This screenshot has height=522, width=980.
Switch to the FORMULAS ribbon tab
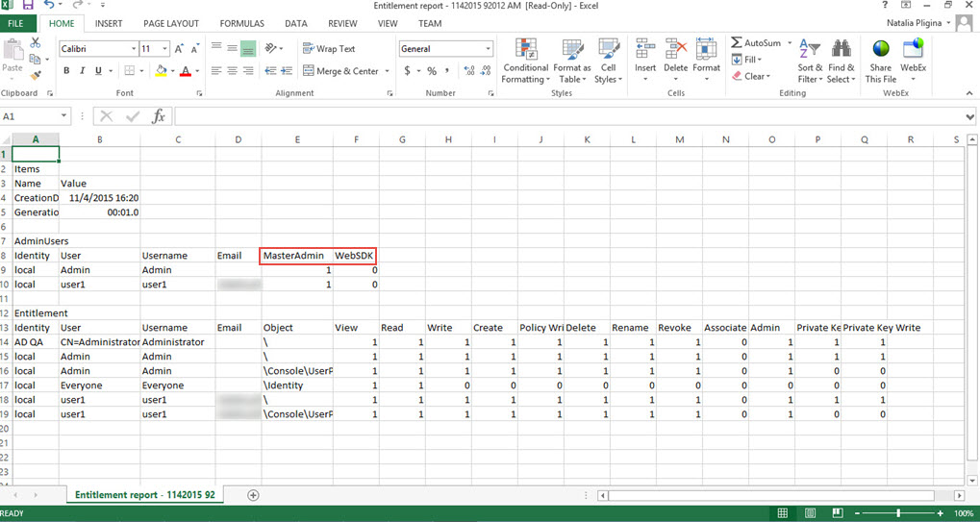pyautogui.click(x=241, y=23)
